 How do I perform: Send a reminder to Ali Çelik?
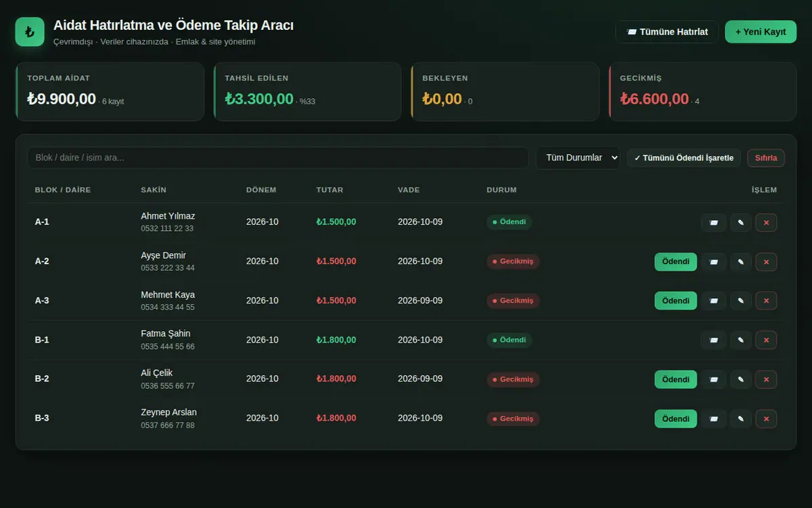pyautogui.click(x=714, y=379)
